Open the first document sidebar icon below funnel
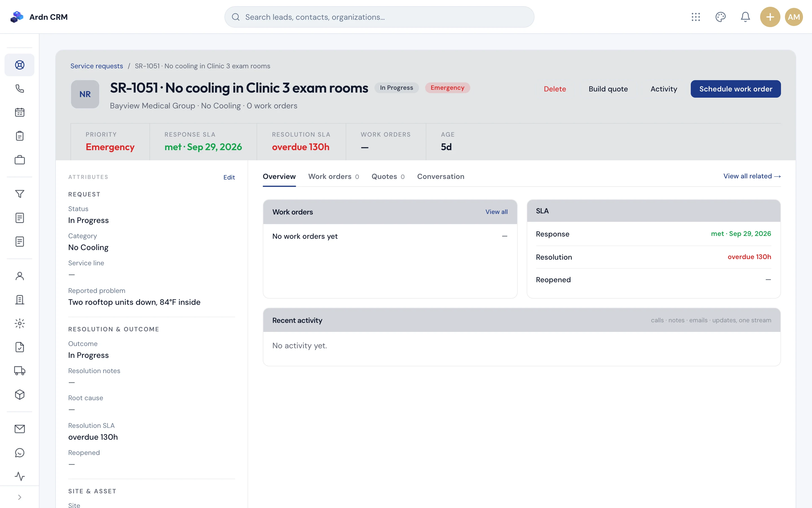This screenshot has width=812, height=508. pyautogui.click(x=19, y=218)
